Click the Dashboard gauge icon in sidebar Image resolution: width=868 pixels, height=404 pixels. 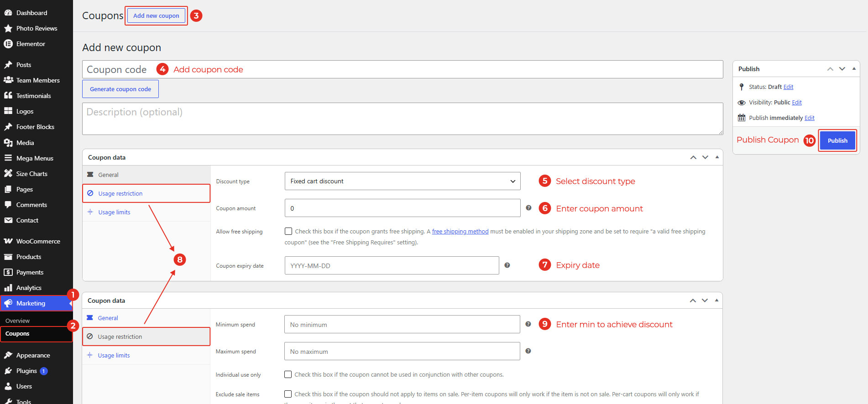coord(8,13)
